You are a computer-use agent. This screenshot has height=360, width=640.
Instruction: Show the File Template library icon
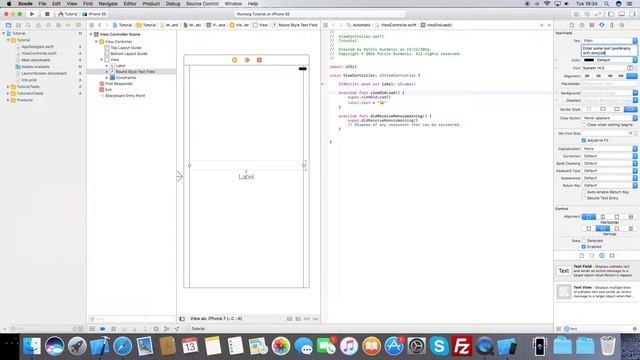pos(582,256)
